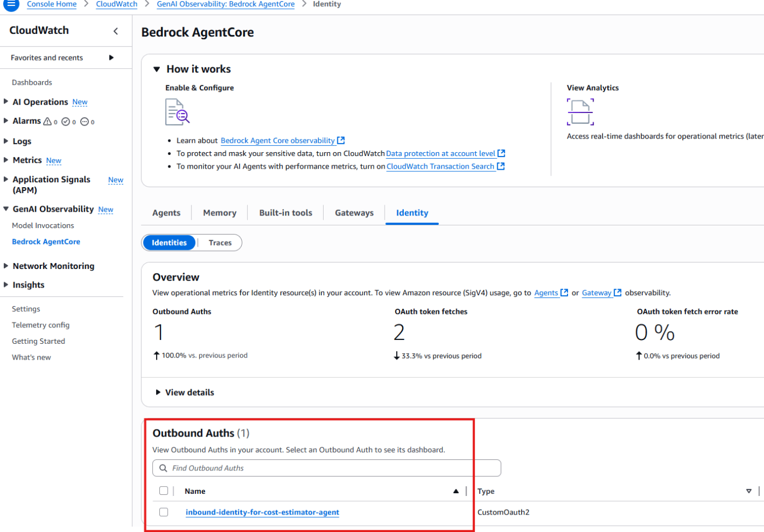Image resolution: width=764 pixels, height=532 pixels.
Task: Open the Memory tab
Action: (220, 213)
